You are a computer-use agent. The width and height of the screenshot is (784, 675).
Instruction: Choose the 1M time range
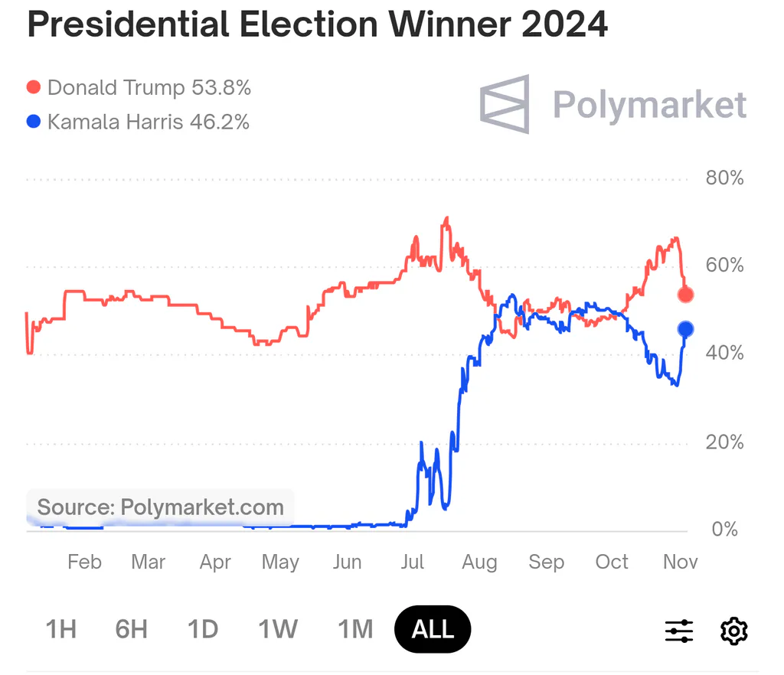click(x=355, y=629)
